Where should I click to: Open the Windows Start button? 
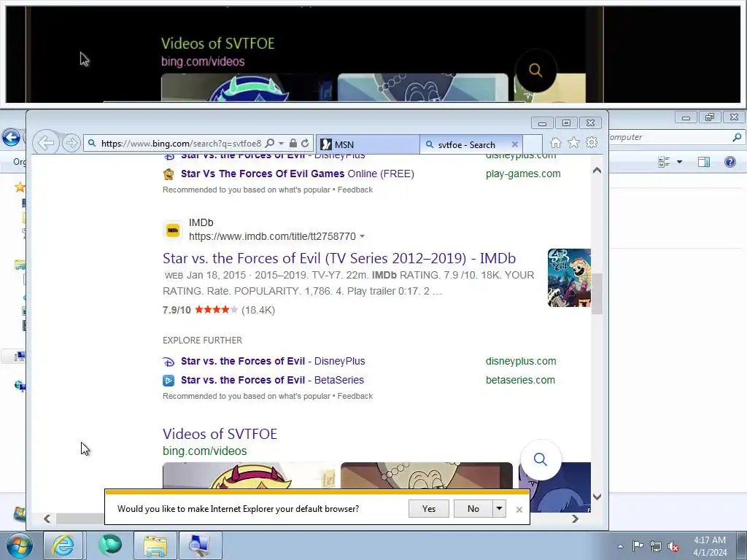pos(20,545)
